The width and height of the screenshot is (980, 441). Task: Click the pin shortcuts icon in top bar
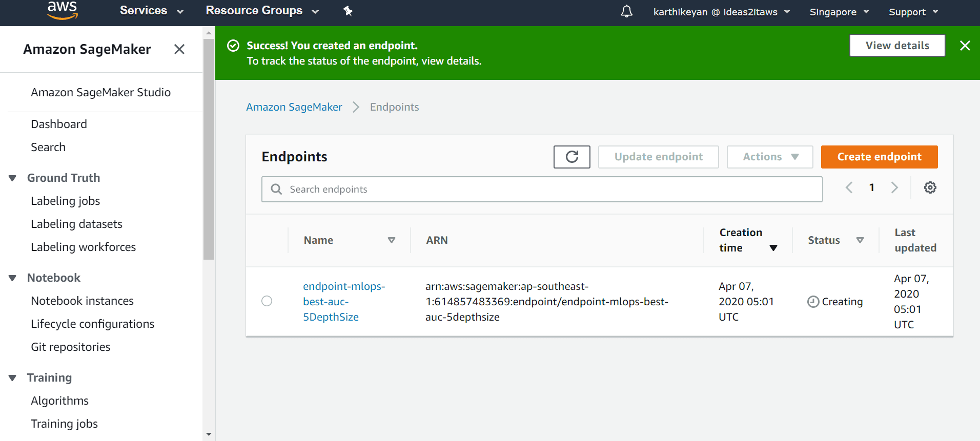click(348, 11)
